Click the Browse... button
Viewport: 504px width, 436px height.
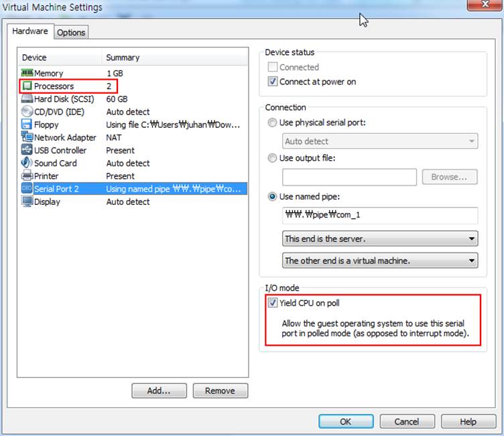(449, 177)
